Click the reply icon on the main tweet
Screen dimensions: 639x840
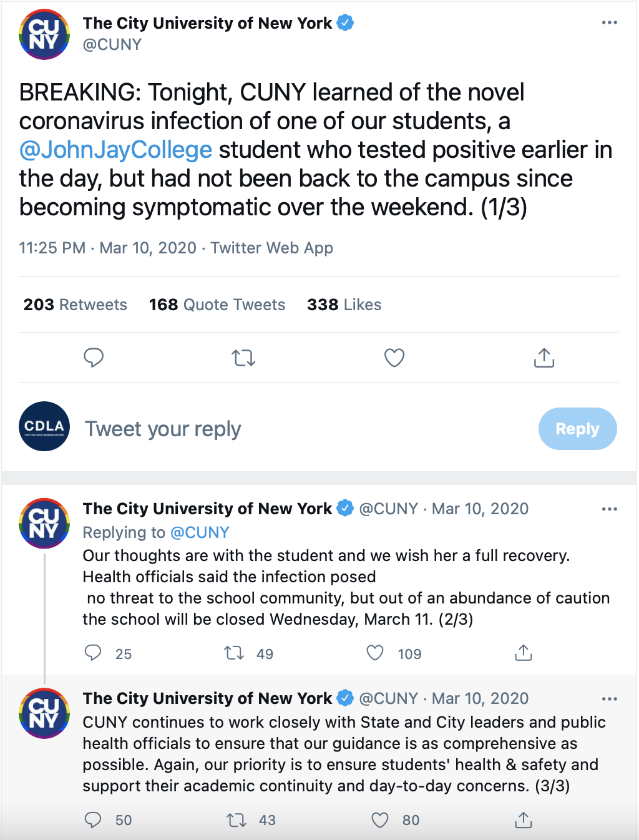point(94,358)
